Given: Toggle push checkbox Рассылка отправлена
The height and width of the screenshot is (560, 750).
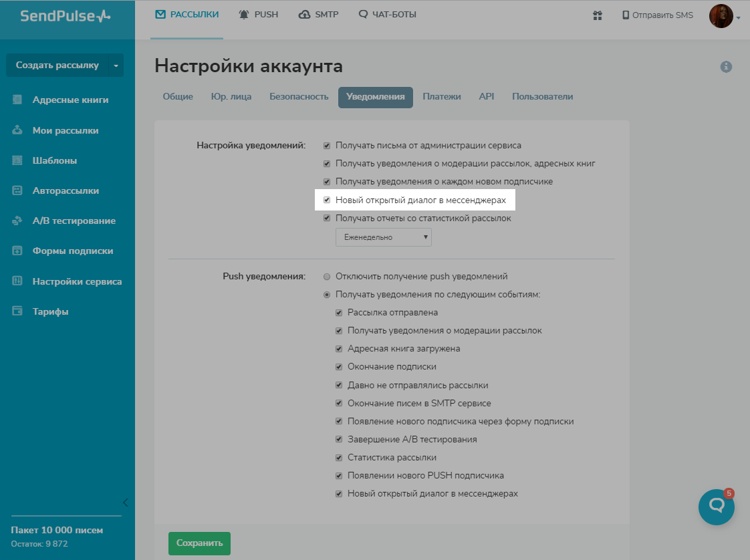Looking at the screenshot, I should pos(339,313).
